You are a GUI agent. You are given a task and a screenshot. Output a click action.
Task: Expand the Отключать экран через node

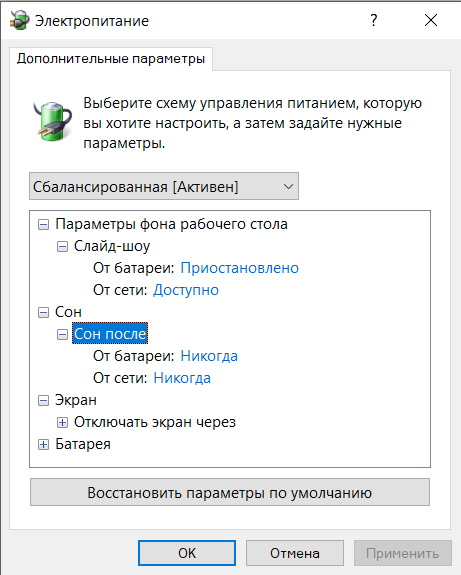[62, 422]
